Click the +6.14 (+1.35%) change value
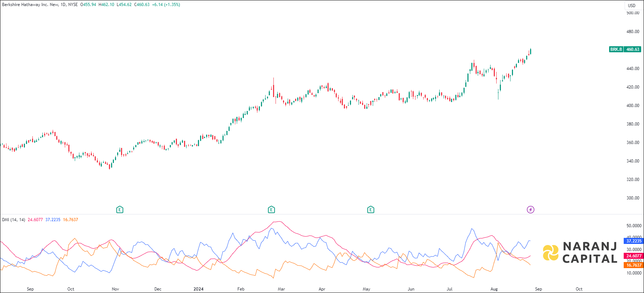This screenshot has width=644, height=293. [166, 5]
